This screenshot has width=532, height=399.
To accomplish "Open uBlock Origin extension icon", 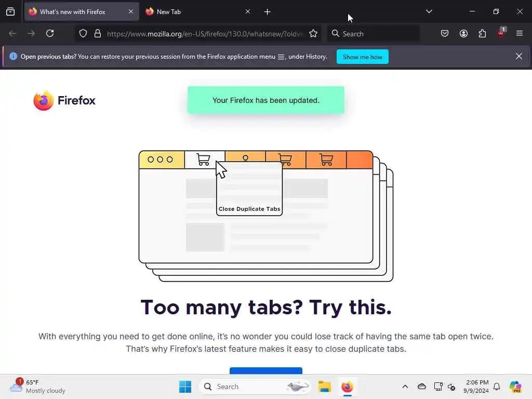I will click(x=501, y=33).
